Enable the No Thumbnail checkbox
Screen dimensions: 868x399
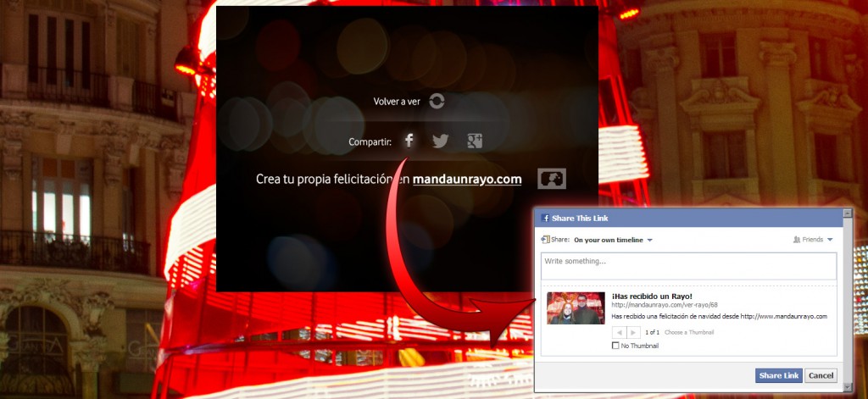[615, 346]
